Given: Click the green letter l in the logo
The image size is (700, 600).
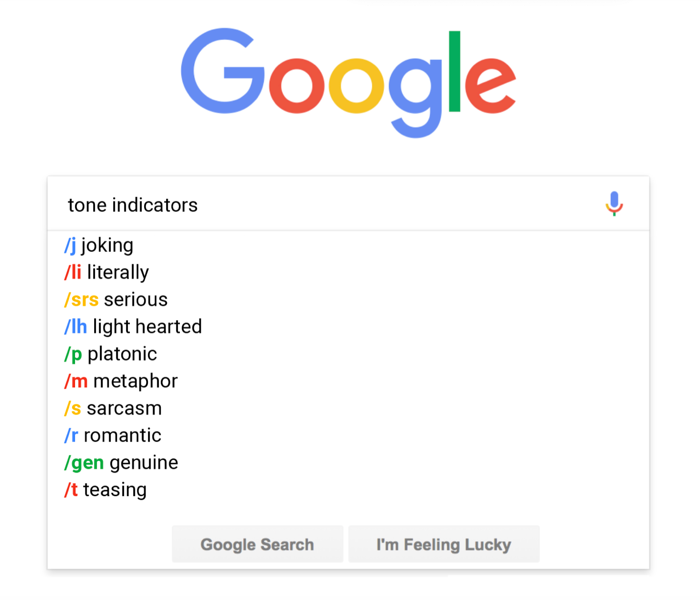Looking at the screenshot, I should click(454, 72).
